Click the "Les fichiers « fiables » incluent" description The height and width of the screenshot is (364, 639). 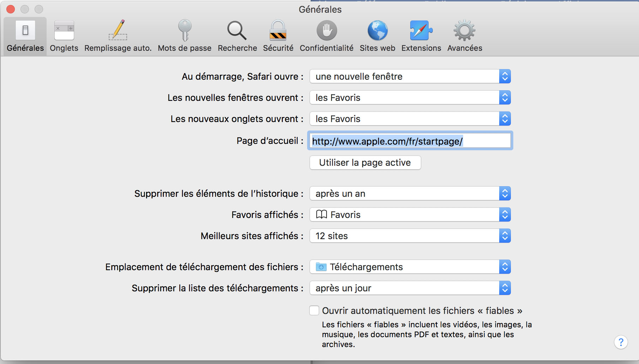427,334
